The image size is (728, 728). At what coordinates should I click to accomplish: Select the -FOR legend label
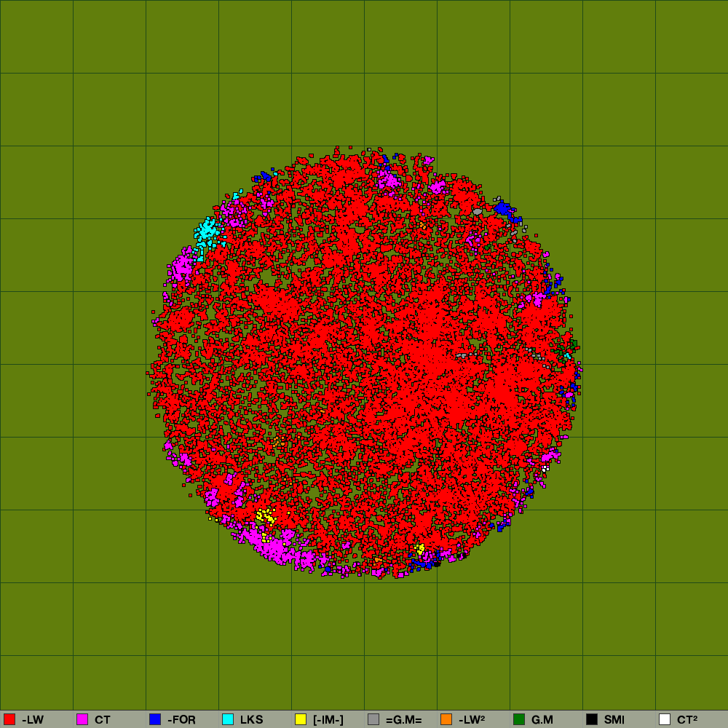[181, 720]
